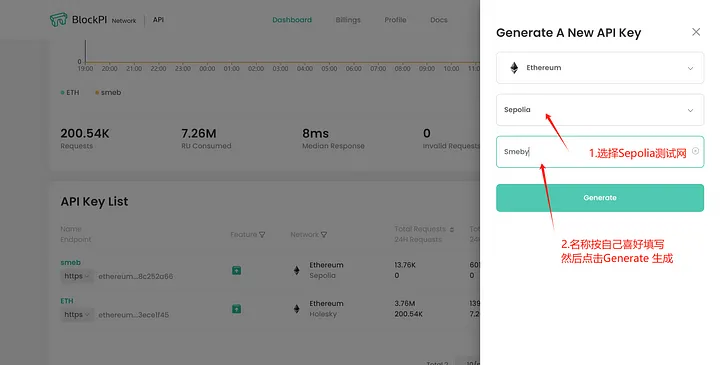Click the green feature icon for ETH key
720x365 pixels.
[236, 309]
